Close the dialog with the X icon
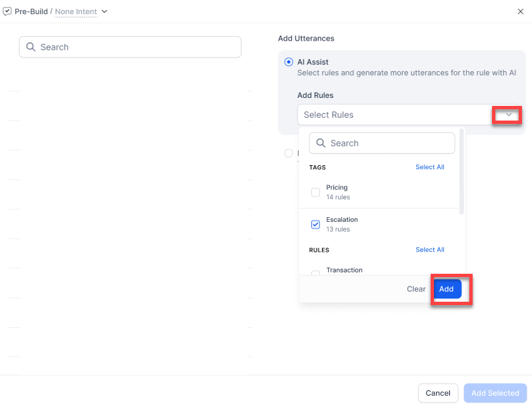Viewport: 532px width, 409px height. [x=521, y=11]
